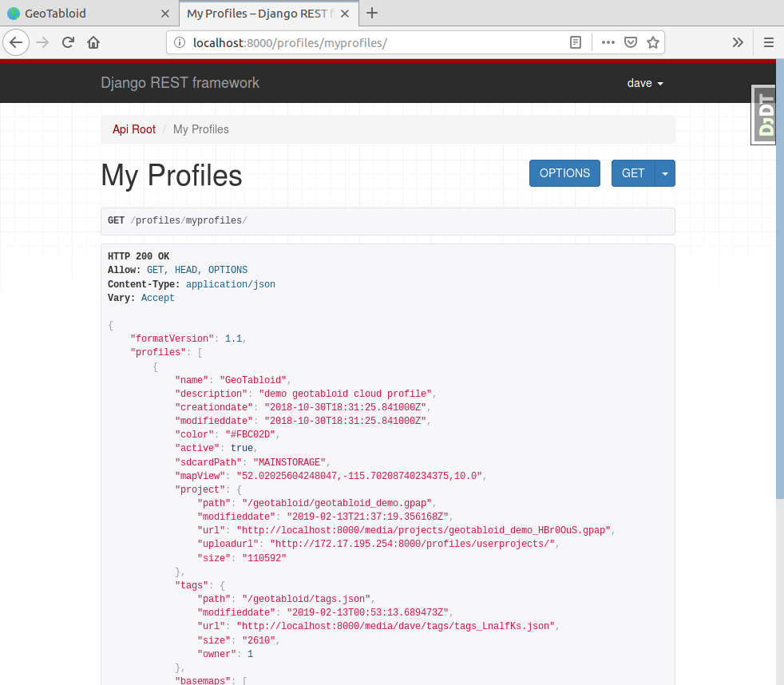Click the project size "110592" value
This screenshot has width=784, height=685.
(x=264, y=558)
